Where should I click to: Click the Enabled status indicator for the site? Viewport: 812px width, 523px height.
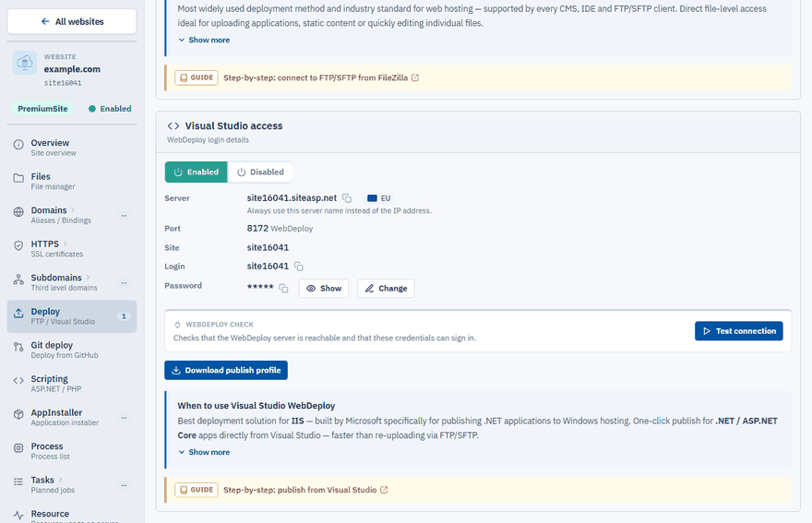click(110, 109)
